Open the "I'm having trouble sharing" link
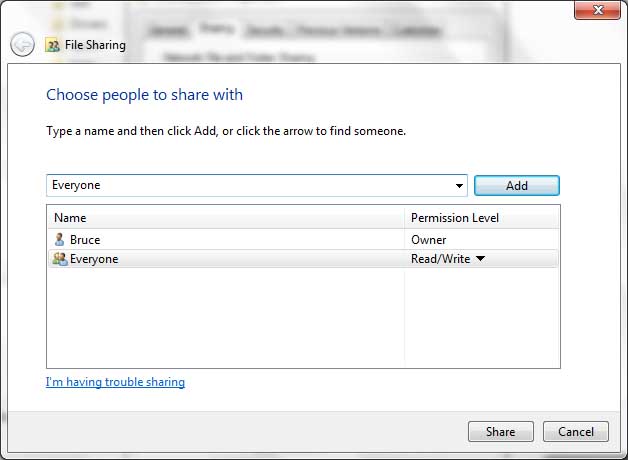628x460 pixels. click(115, 382)
